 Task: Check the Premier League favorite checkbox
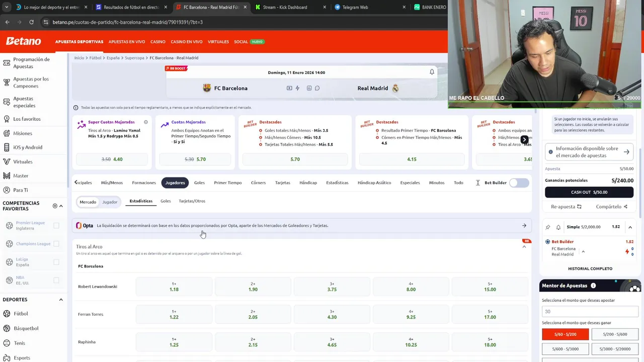click(x=56, y=226)
